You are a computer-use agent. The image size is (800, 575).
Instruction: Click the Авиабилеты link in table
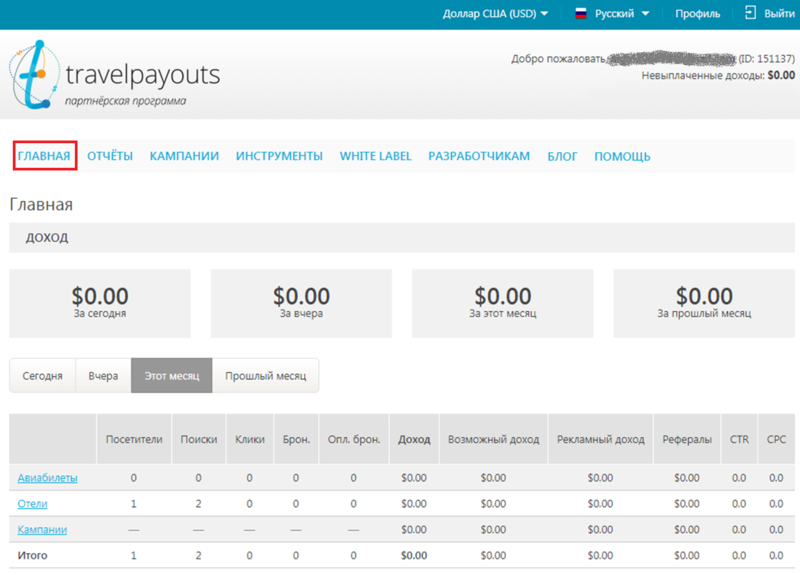(x=47, y=478)
